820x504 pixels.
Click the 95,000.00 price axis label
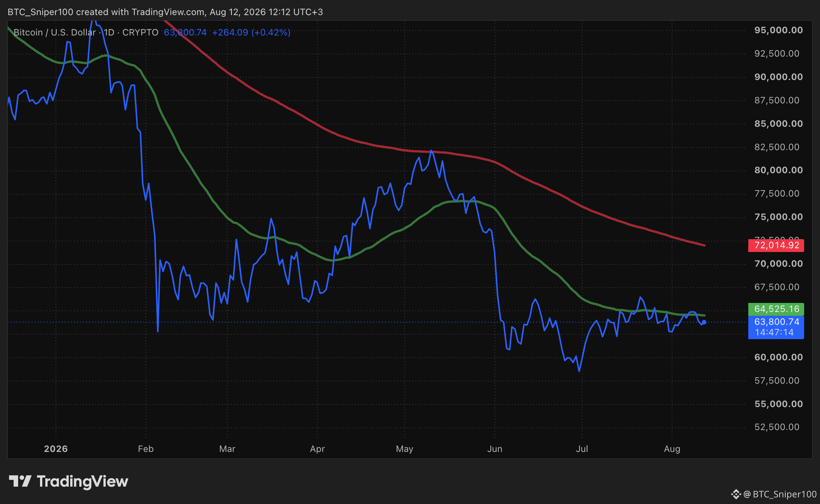tap(778, 30)
